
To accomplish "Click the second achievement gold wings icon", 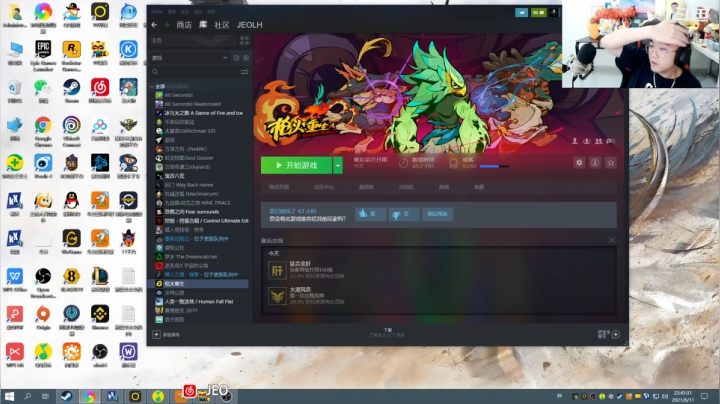I will tap(277, 296).
